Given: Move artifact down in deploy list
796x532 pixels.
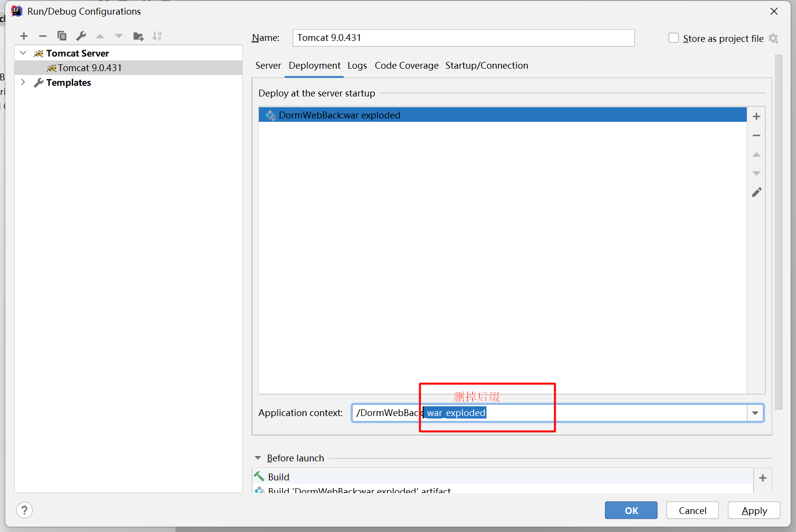Looking at the screenshot, I should click(757, 173).
